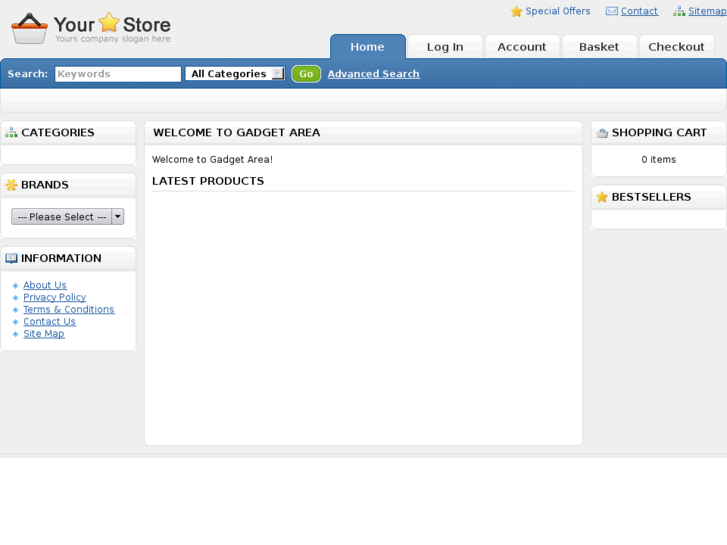Expand the Brands Please Select dropdown
The image size is (727, 545).
(x=68, y=217)
